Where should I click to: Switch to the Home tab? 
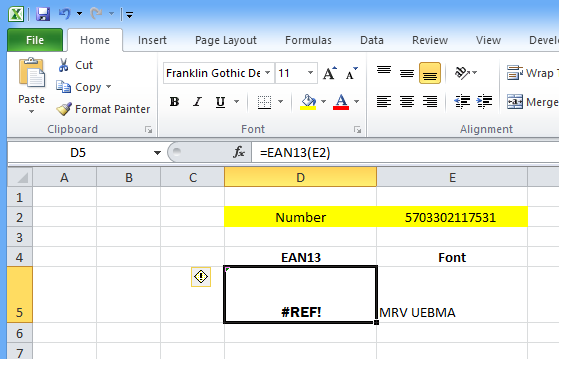point(95,40)
